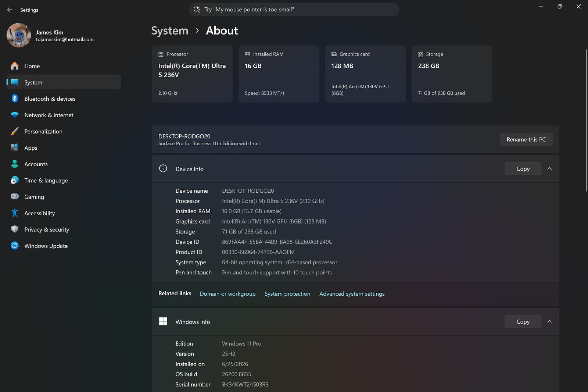Image resolution: width=588 pixels, height=392 pixels.
Task: Click the Serial number BK34KWT24503R3
Action: 245,385
